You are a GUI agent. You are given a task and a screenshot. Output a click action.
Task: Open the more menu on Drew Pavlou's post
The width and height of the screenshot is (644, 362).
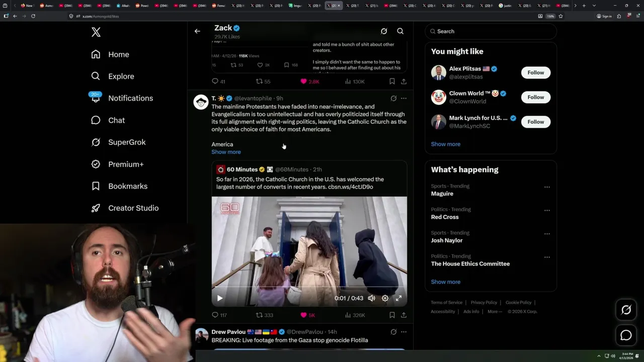pos(404,332)
